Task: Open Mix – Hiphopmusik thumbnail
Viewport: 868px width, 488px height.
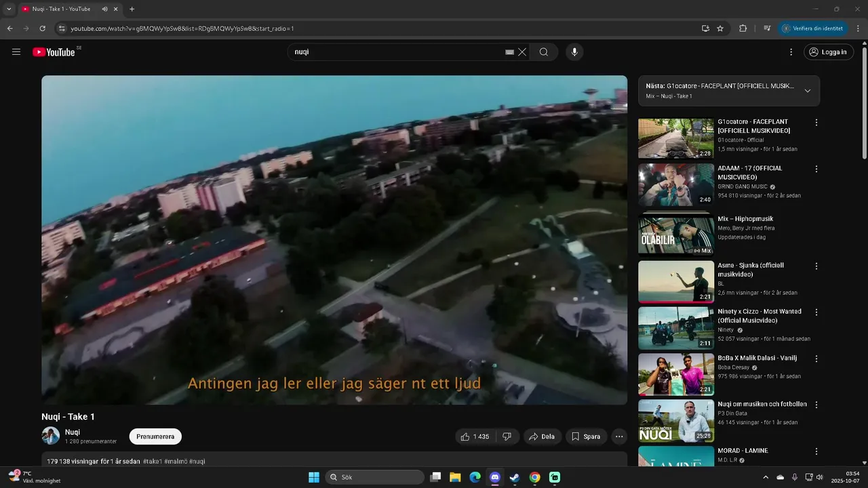Action: [676, 235]
